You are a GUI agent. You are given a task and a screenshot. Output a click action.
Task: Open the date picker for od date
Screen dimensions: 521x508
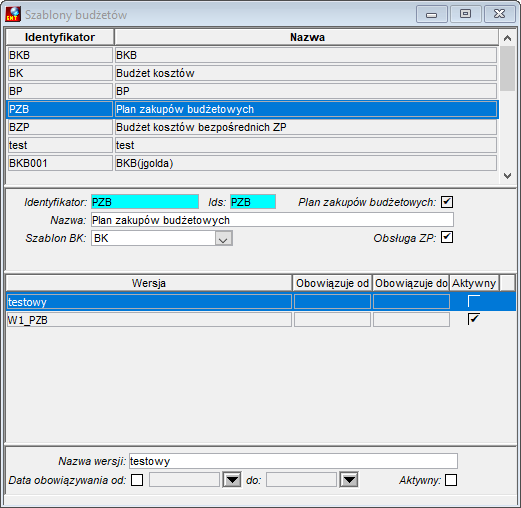coord(232,480)
